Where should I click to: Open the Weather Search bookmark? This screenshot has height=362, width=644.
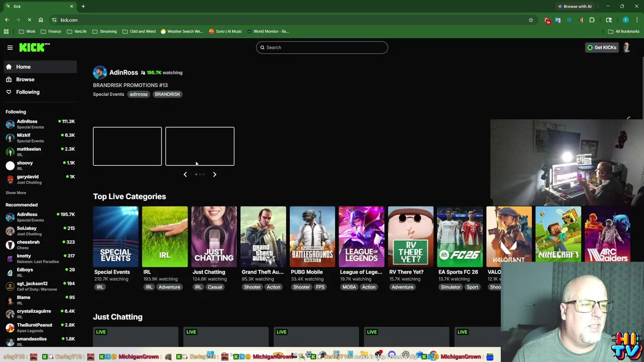tap(182, 31)
